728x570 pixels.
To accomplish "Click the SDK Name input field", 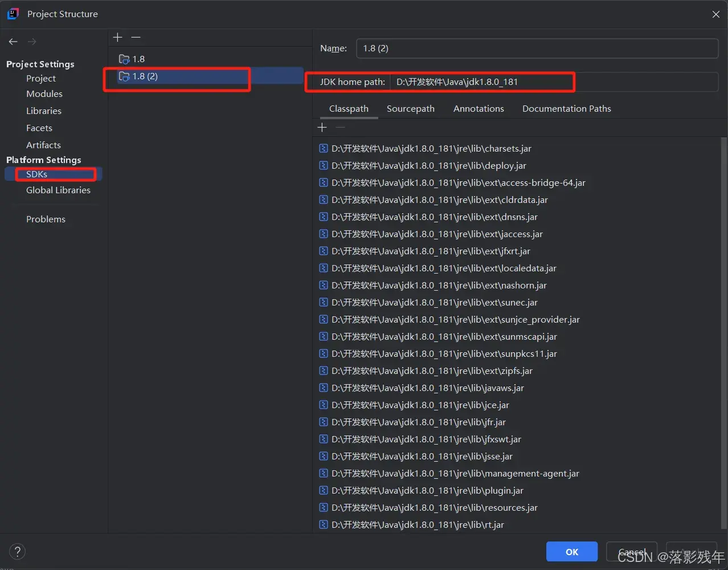I will click(537, 48).
